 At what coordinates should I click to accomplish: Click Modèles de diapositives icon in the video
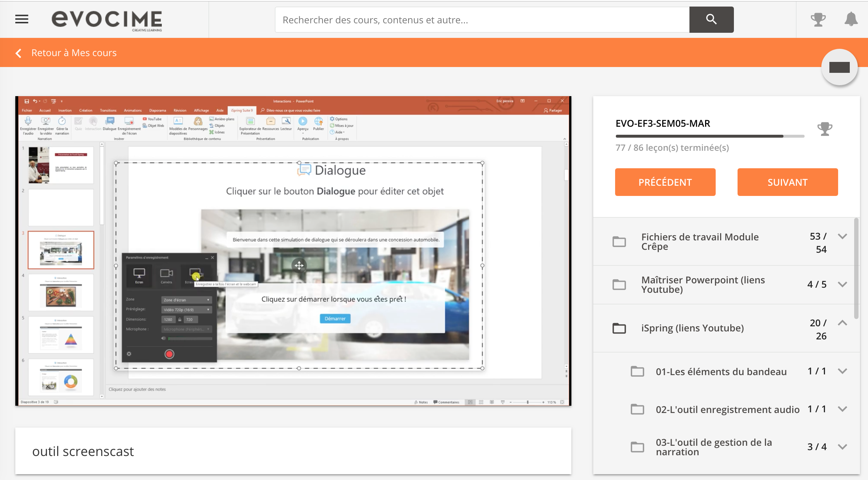[178, 121]
